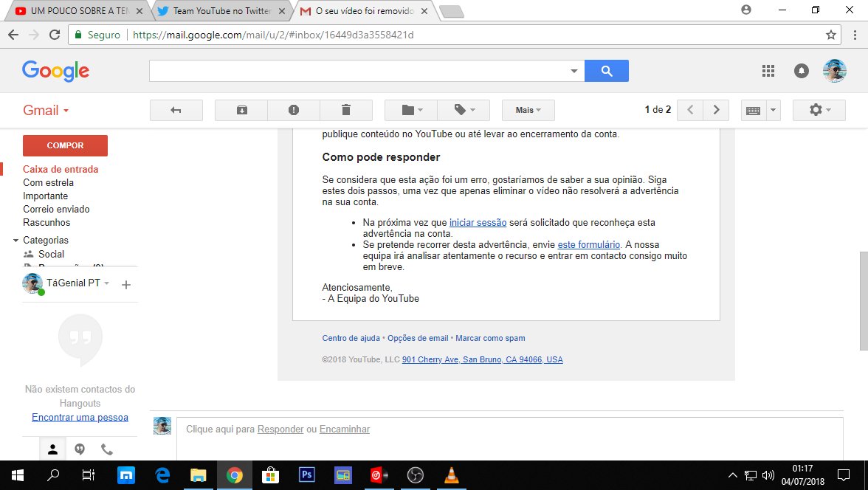Delete the email with the trash icon

346,110
